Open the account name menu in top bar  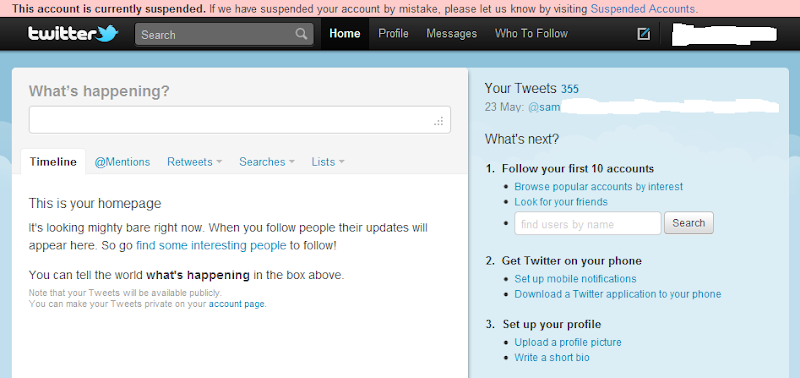(724, 34)
